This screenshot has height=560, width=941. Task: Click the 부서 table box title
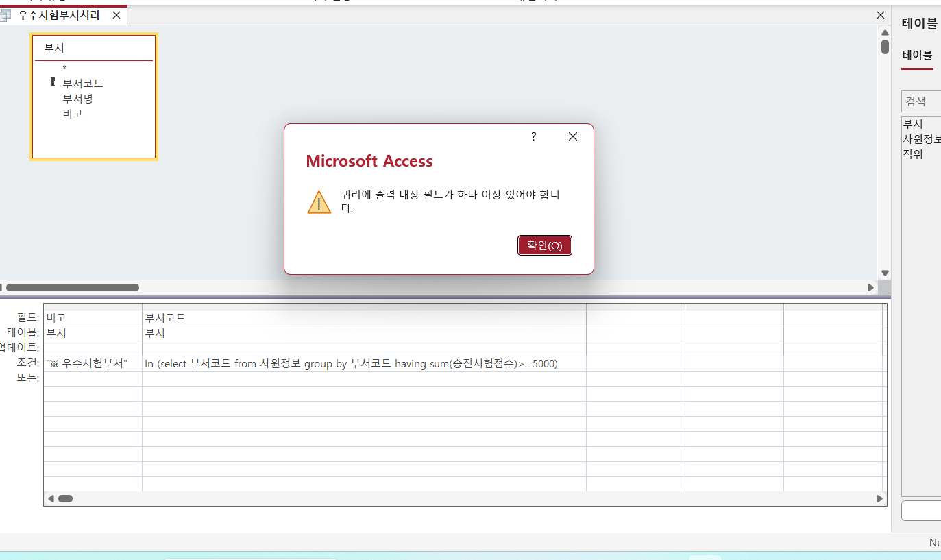55,48
